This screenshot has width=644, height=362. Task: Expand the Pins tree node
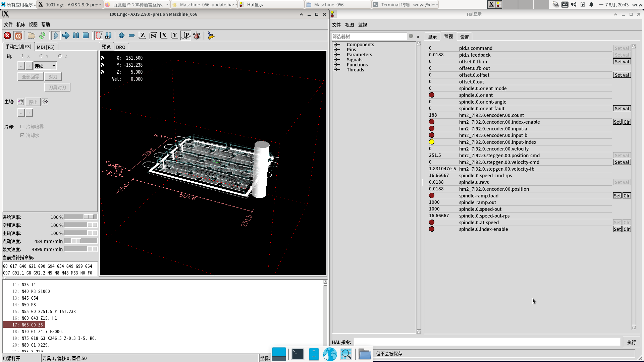(335, 49)
